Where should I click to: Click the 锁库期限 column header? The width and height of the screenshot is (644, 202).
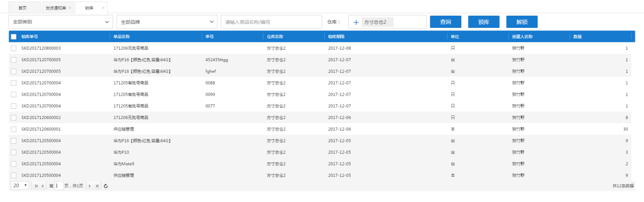point(336,36)
